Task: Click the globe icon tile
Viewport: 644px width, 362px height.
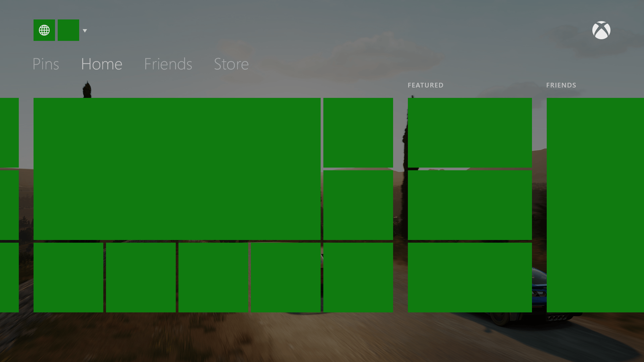Action: 44,30
